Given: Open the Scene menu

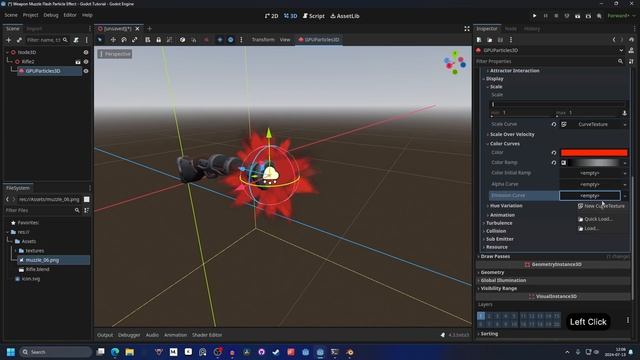Looking at the screenshot, I should coord(11,15).
